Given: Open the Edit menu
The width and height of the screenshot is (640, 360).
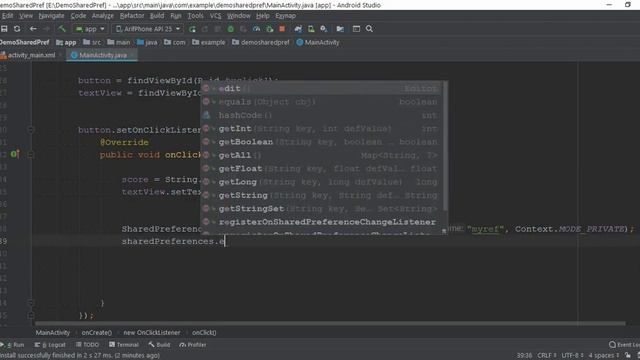Looking at the screenshot, I should (x=7, y=16).
